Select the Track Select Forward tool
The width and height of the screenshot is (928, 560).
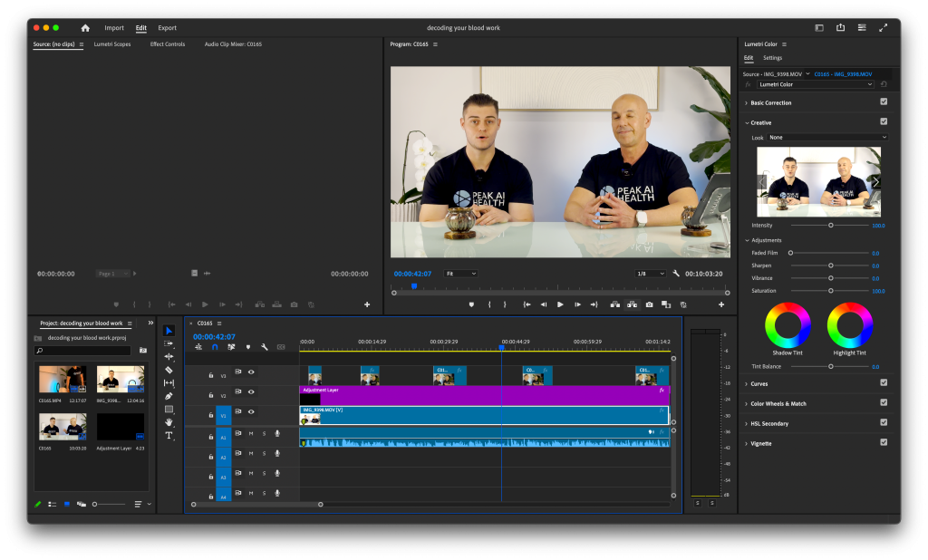click(169, 345)
